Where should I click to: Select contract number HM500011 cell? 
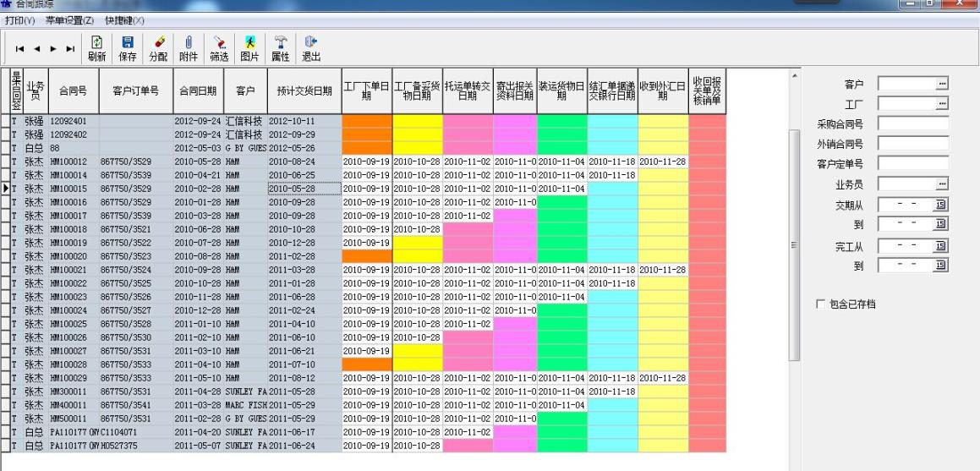pos(74,419)
